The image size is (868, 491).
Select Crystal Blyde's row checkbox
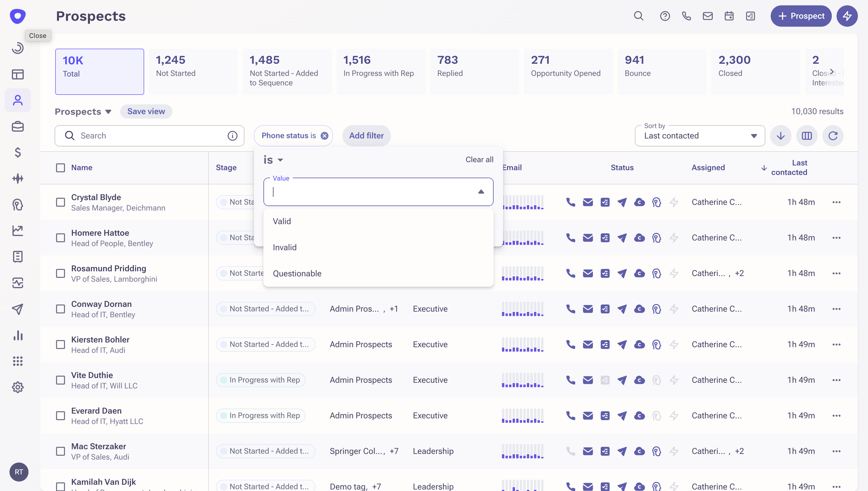tap(61, 202)
